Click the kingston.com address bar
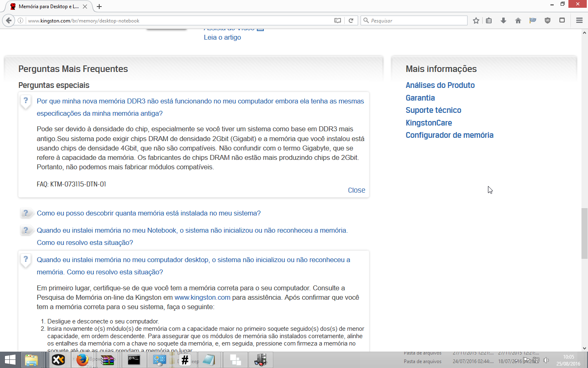Viewport: 588px width, 368px height. click(180, 20)
